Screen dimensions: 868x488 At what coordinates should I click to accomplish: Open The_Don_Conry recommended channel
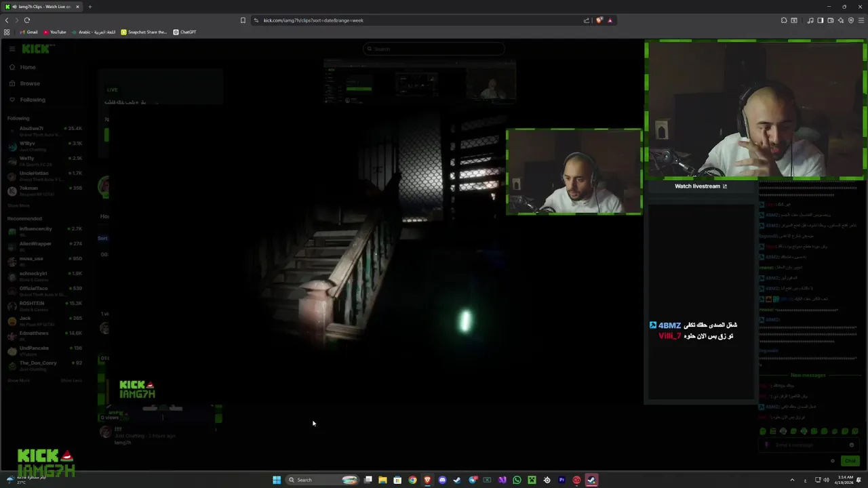[x=45, y=365]
